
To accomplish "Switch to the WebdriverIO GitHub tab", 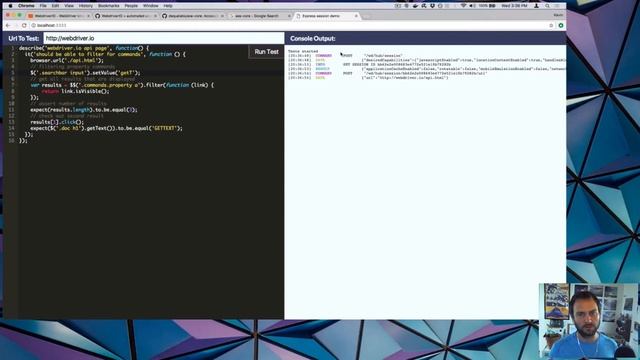I will click(x=125, y=16).
